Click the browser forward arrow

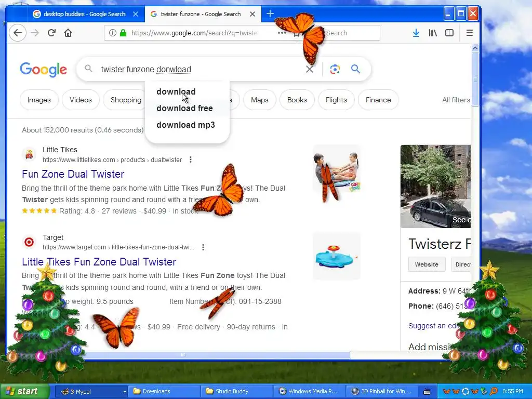[x=35, y=33]
